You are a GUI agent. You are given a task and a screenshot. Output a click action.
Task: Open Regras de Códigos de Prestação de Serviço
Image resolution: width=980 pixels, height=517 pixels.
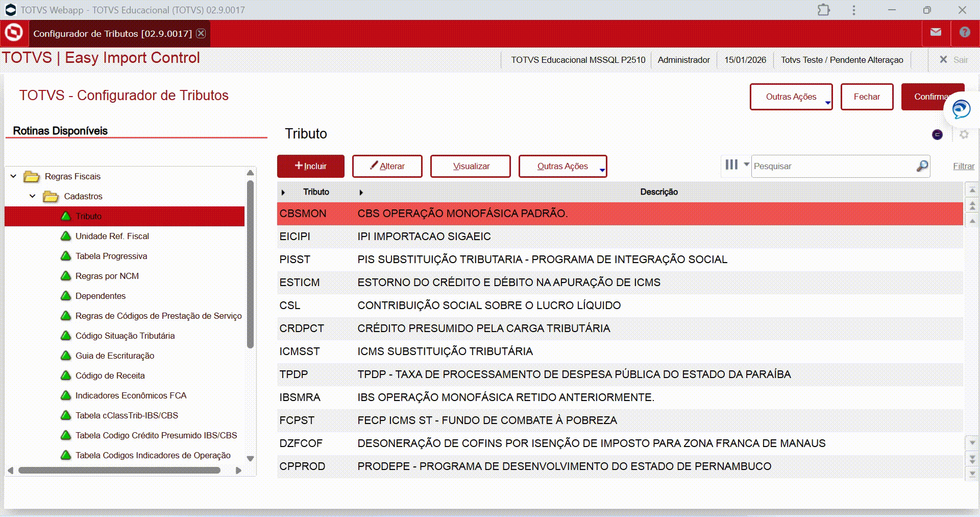coord(158,316)
